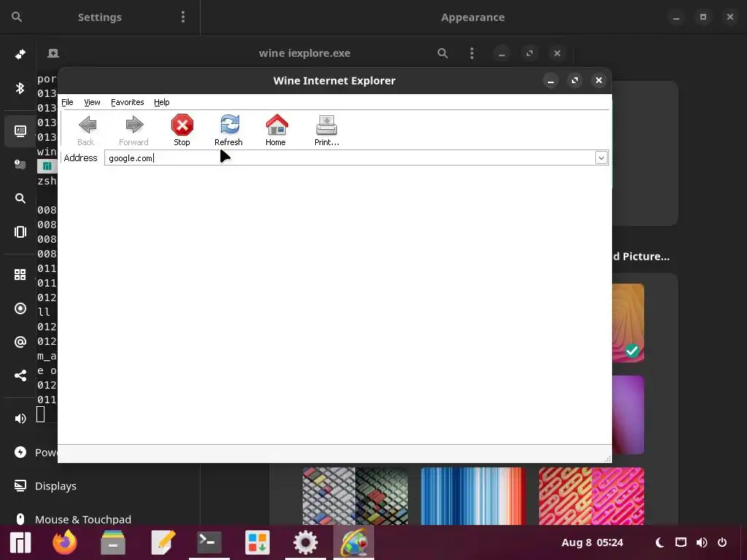
Task: Open the volume icon in system tray
Action: [702, 542]
